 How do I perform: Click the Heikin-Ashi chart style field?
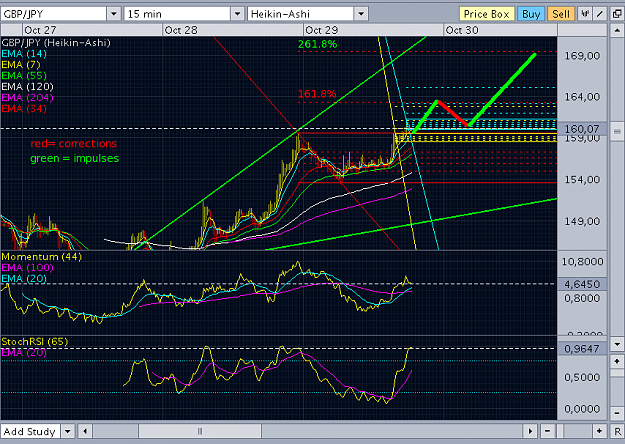(x=301, y=14)
